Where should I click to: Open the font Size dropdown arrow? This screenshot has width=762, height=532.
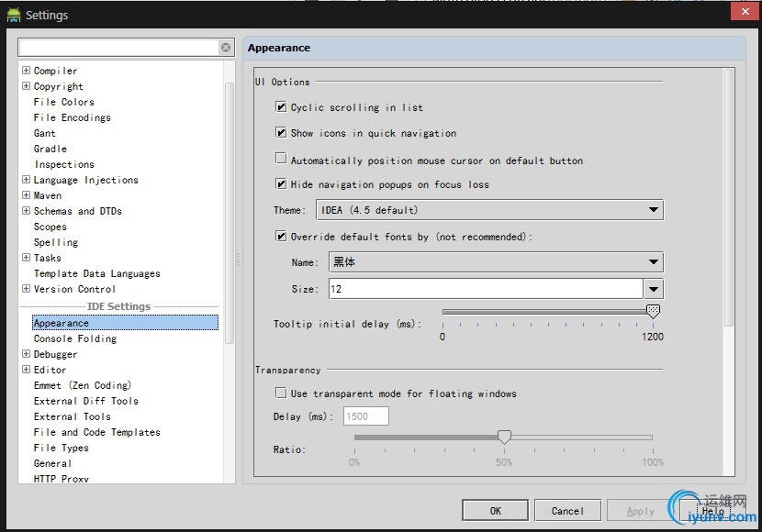pyautogui.click(x=653, y=289)
